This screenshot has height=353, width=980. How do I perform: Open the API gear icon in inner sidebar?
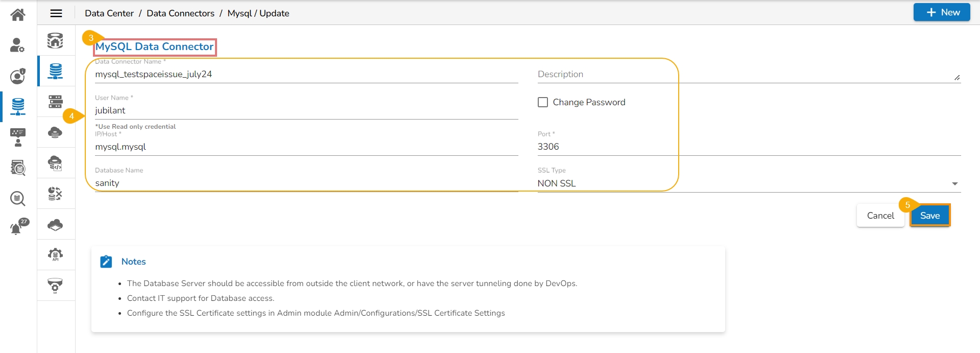coord(55,254)
